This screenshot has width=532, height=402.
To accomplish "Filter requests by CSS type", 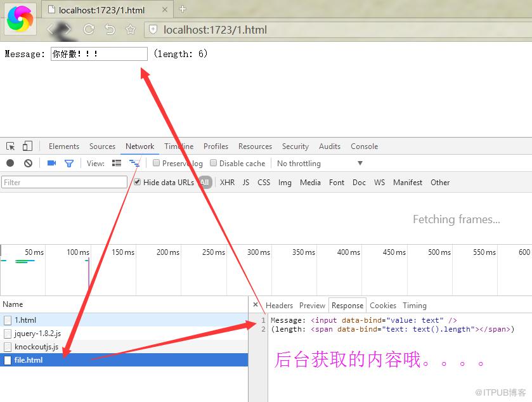I will tap(264, 183).
